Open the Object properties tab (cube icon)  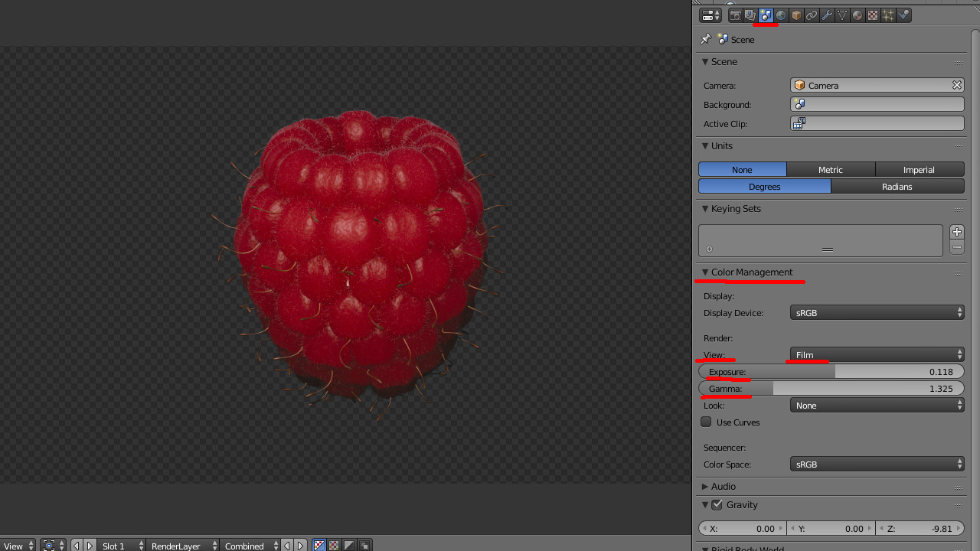796,15
